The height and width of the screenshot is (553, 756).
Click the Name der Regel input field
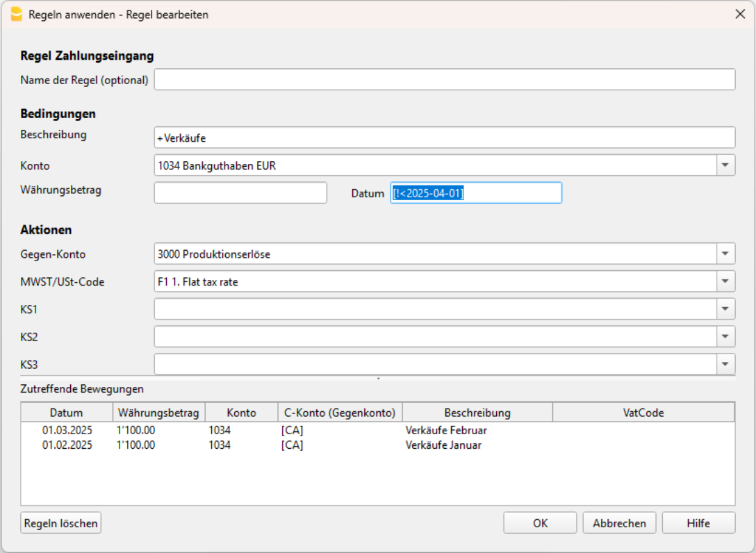[x=444, y=80]
